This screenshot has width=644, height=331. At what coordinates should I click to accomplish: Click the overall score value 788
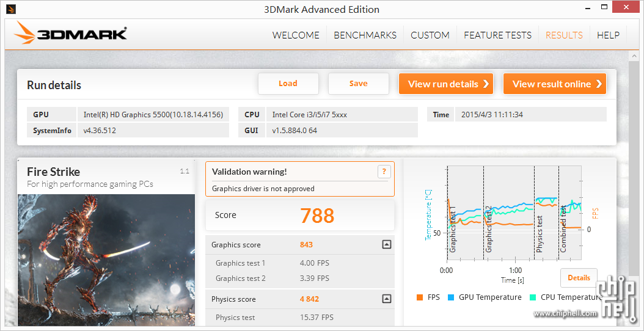[x=317, y=215]
